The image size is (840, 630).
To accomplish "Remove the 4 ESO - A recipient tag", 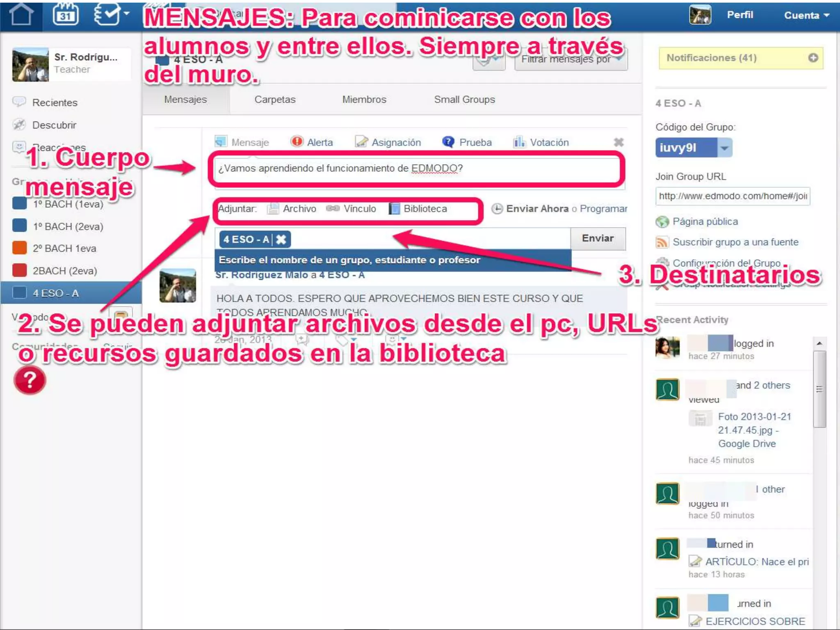I will 281,240.
